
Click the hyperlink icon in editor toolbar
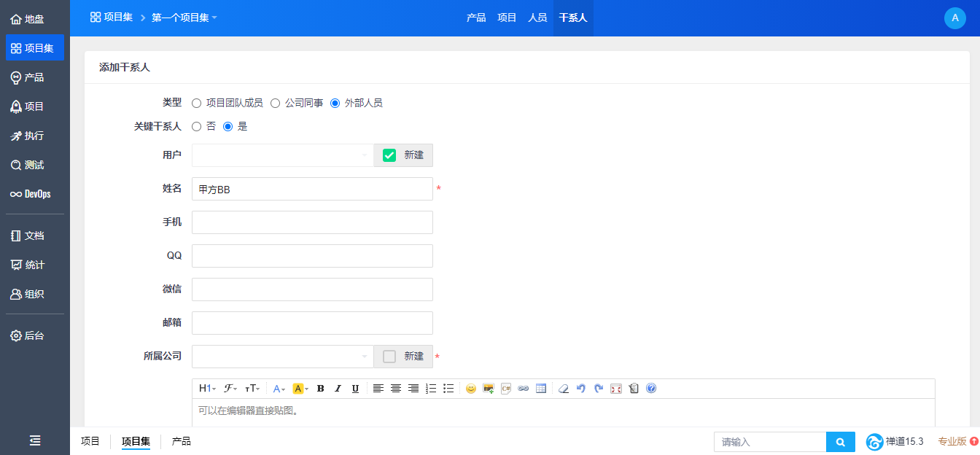(x=523, y=389)
